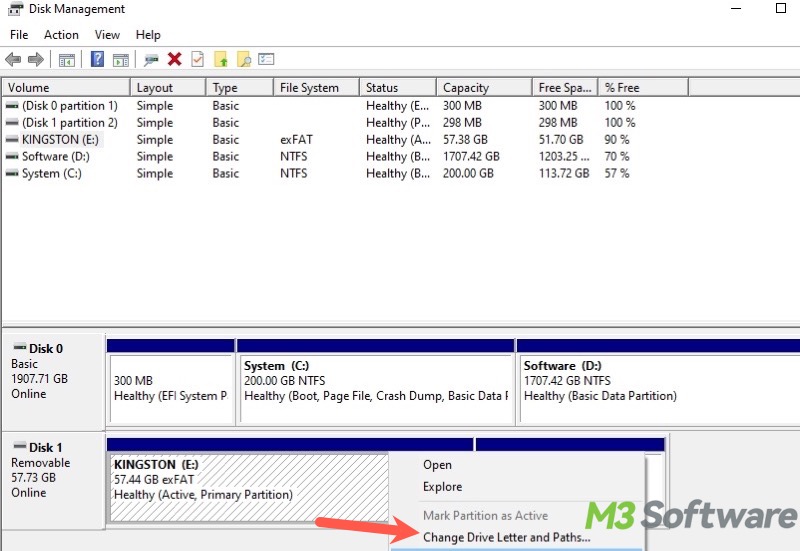Image resolution: width=800 pixels, height=551 pixels.
Task: Select Open in the context menu
Action: [x=437, y=465]
